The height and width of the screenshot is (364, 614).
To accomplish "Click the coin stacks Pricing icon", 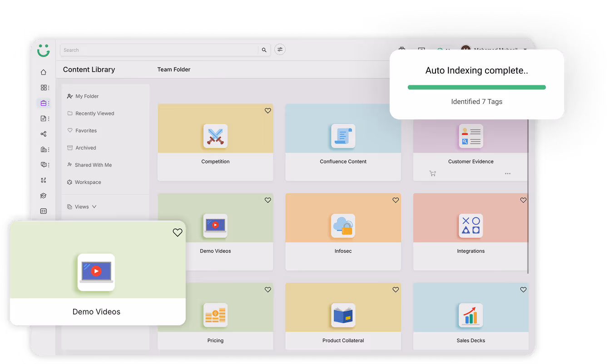I will point(215,315).
